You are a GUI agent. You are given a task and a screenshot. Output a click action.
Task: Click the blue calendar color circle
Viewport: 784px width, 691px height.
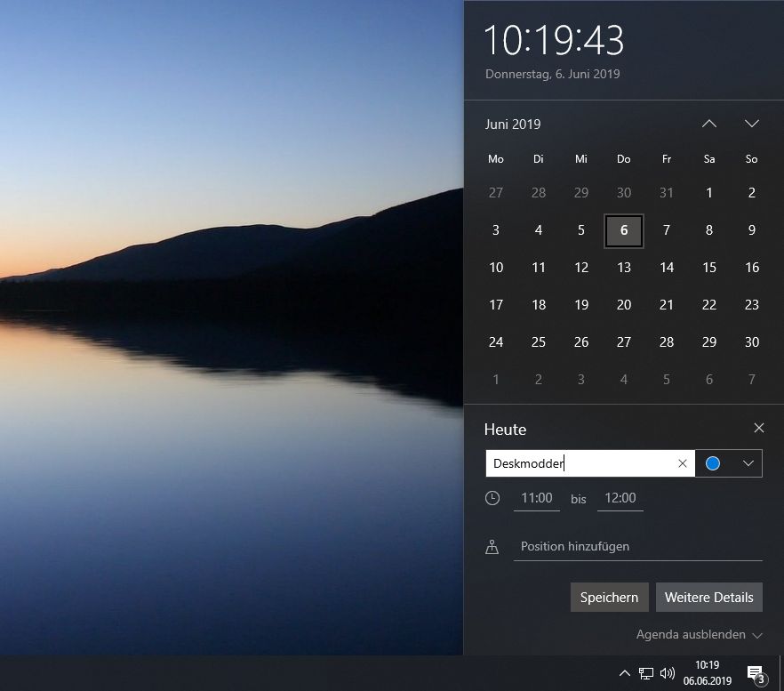coord(712,463)
